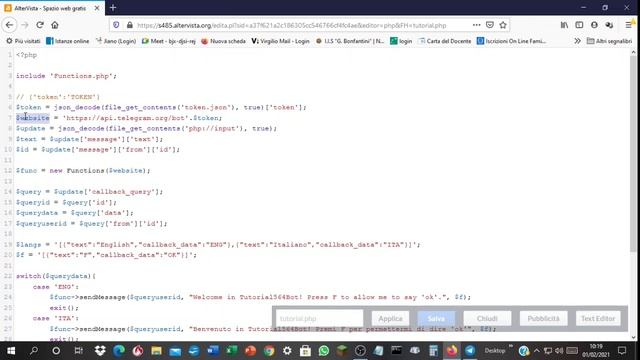Open Windows search icon

point(34,351)
